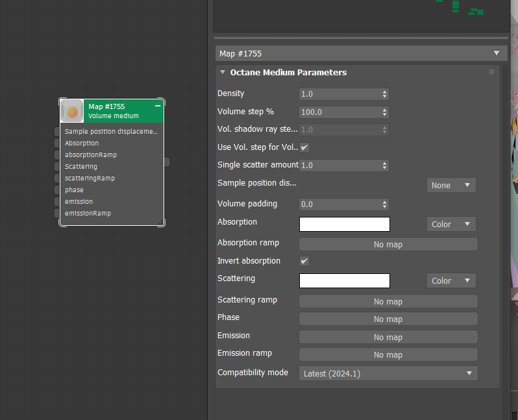This screenshot has width=518, height=420.
Task: Click the Volume padding spinner arrows
Action: (x=384, y=204)
